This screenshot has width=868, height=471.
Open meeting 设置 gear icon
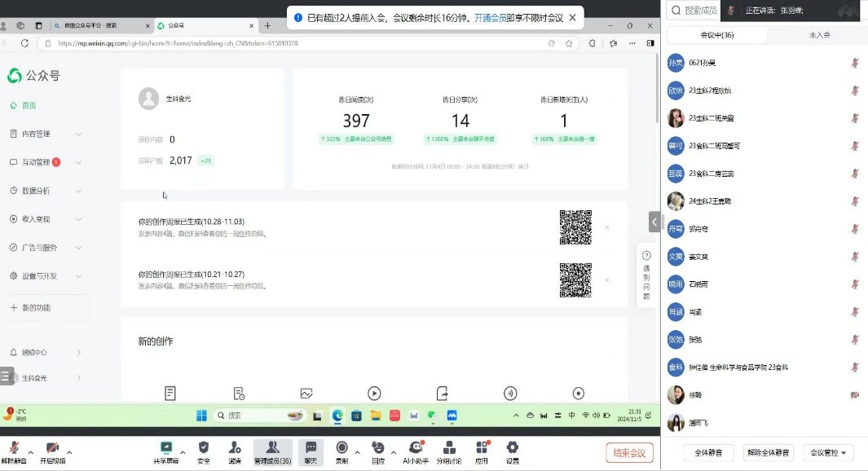(512, 447)
